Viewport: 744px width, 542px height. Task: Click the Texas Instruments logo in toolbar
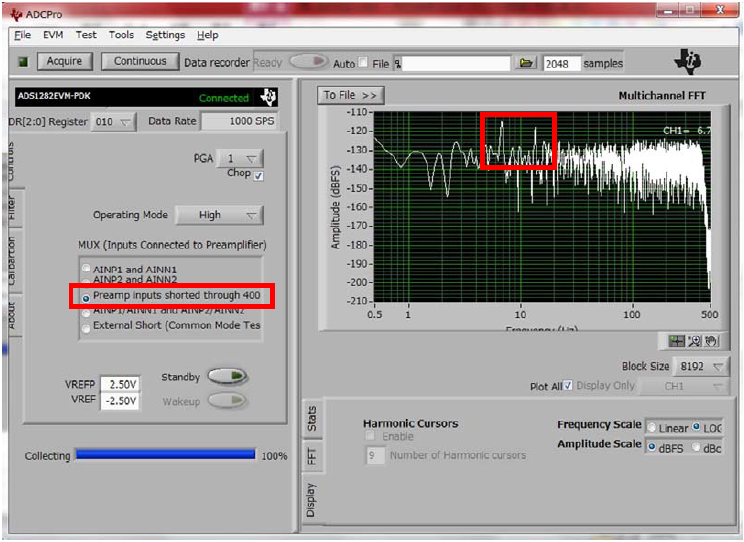coord(688,62)
